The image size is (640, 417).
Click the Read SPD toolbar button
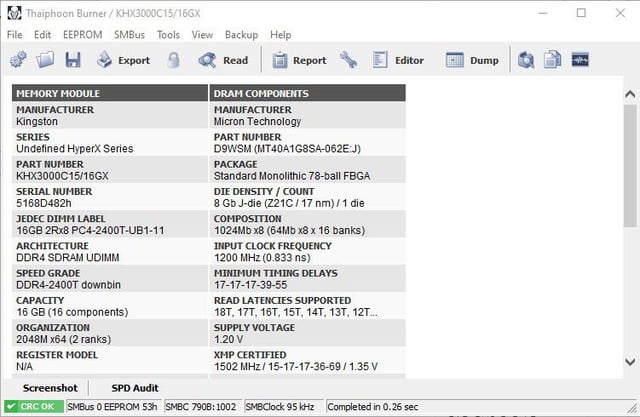[223, 60]
